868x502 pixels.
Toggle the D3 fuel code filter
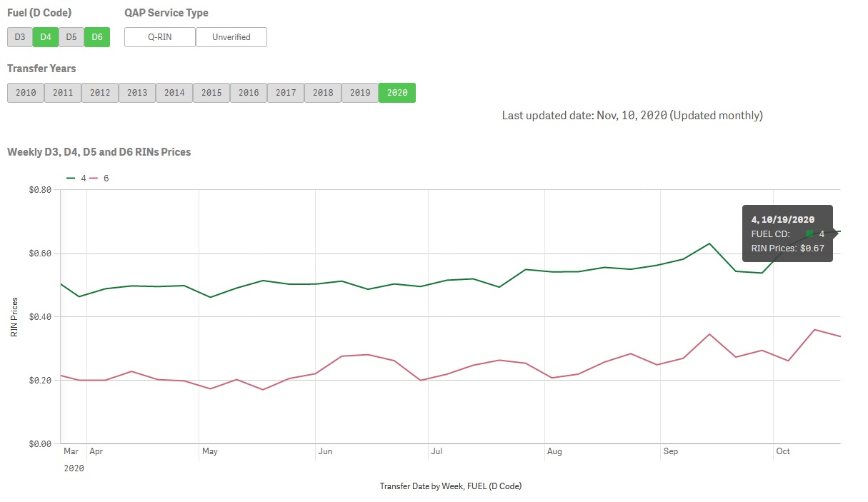[x=20, y=37]
